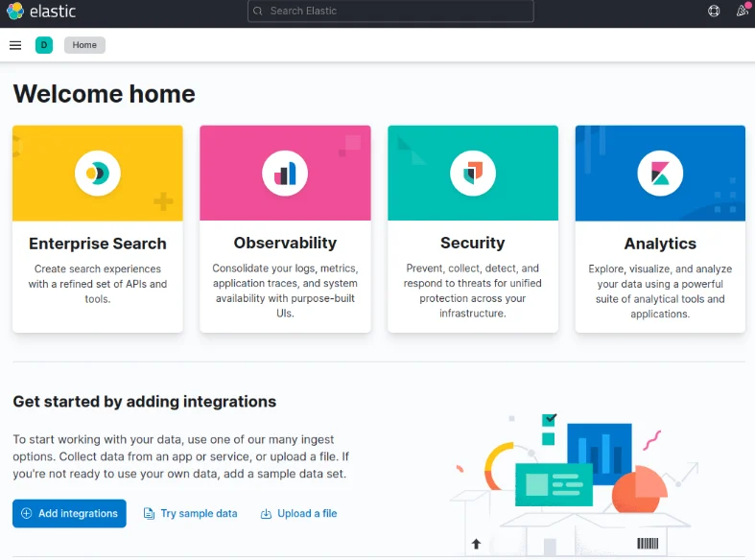
Task: Click 'Get started by adding integrations' heading
Action: [145, 401]
